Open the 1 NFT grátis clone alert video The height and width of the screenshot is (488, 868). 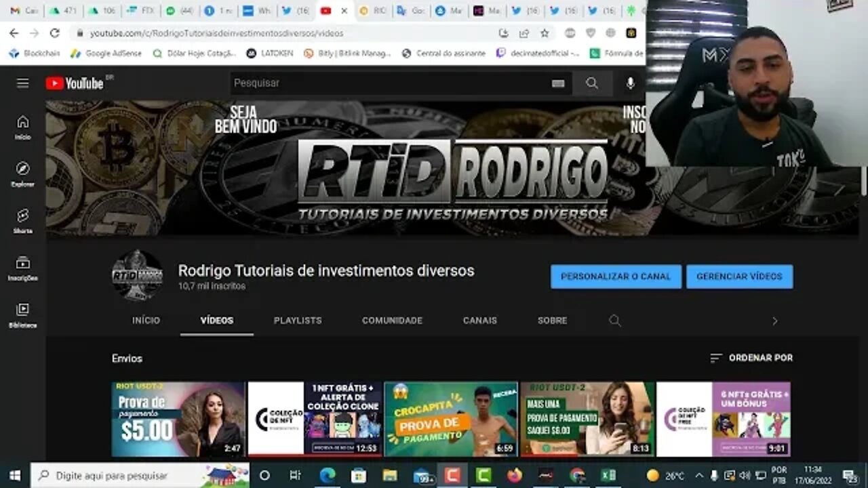point(315,419)
